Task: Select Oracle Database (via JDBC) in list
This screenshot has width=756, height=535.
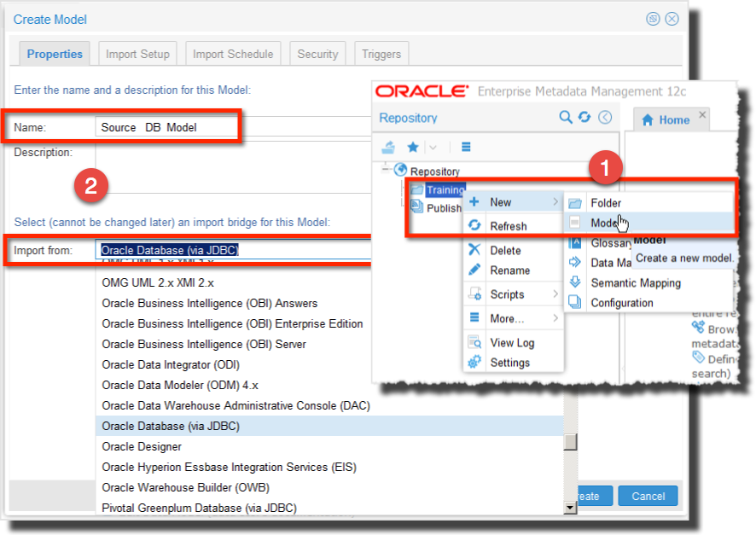Action: coord(329,426)
